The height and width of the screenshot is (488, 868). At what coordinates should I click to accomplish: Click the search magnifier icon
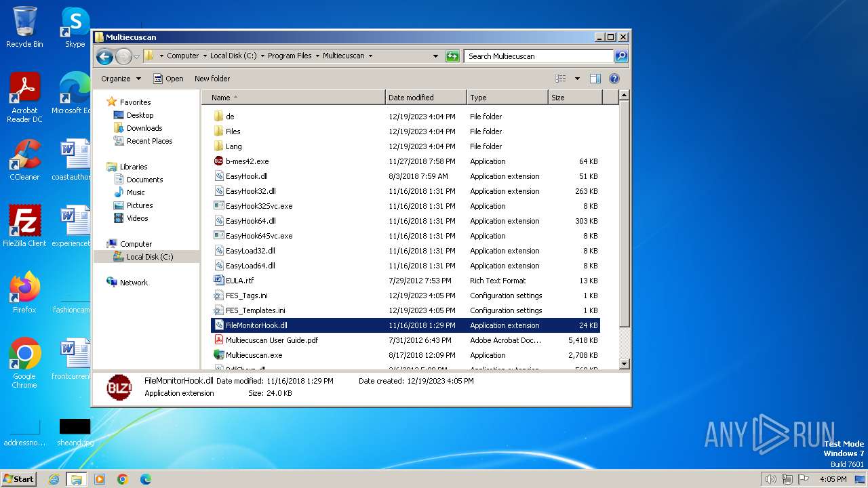pos(621,56)
